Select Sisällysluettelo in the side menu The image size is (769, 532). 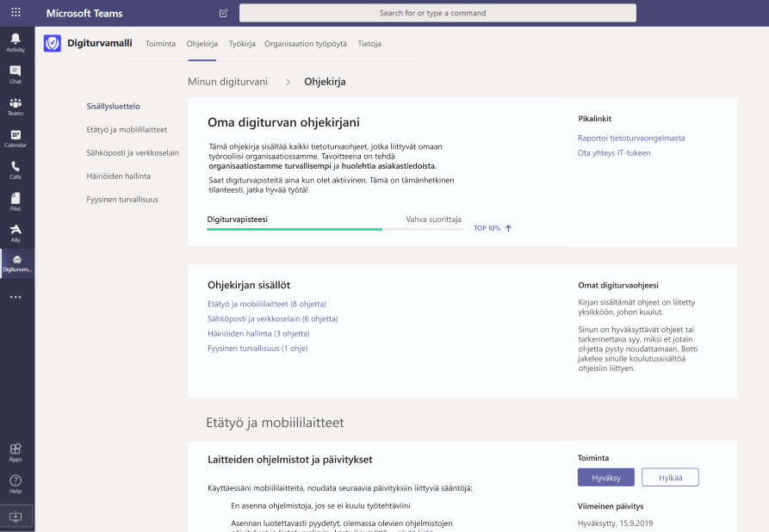pyautogui.click(x=114, y=107)
